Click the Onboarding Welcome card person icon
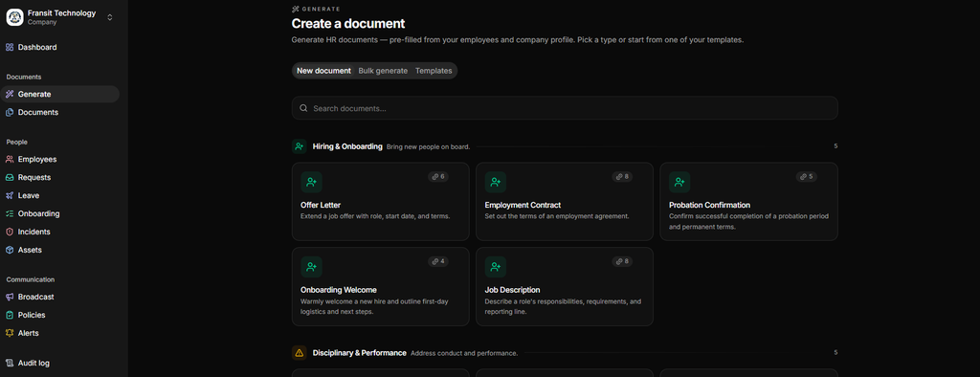The image size is (980, 377). pyautogui.click(x=311, y=267)
